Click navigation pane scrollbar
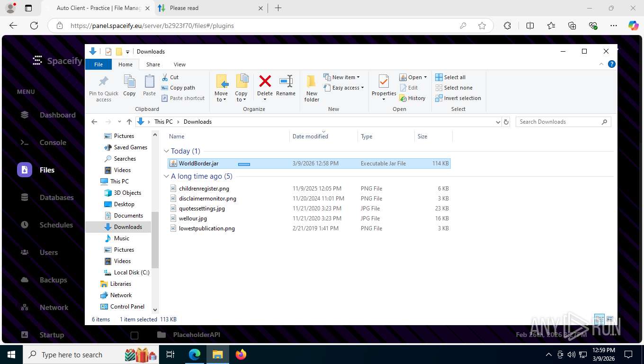The width and height of the screenshot is (644, 364). click(155, 239)
